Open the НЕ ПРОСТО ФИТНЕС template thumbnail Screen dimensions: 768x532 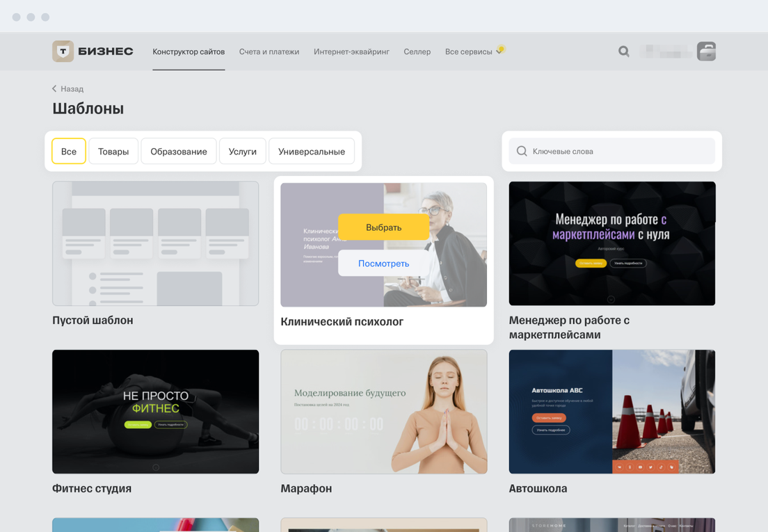156,412
